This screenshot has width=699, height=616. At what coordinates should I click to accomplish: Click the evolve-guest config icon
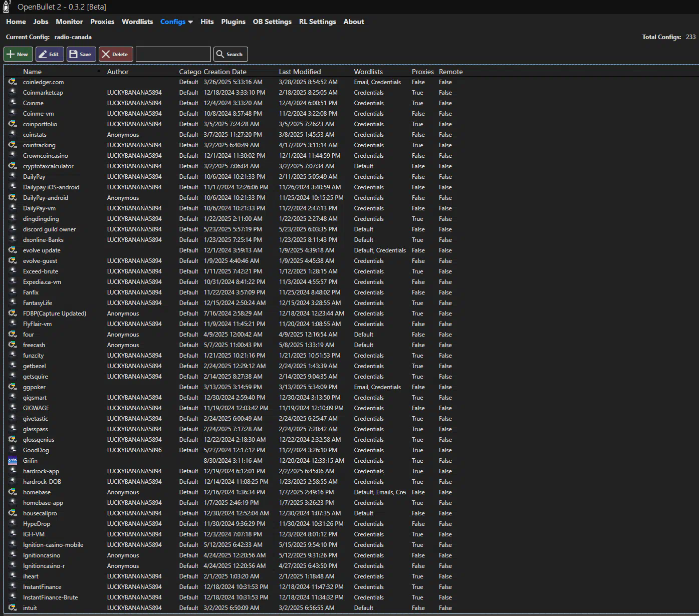pyautogui.click(x=13, y=260)
